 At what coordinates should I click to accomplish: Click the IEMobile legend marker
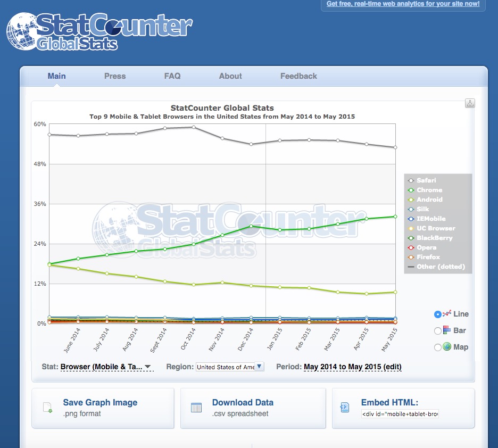[x=411, y=219]
